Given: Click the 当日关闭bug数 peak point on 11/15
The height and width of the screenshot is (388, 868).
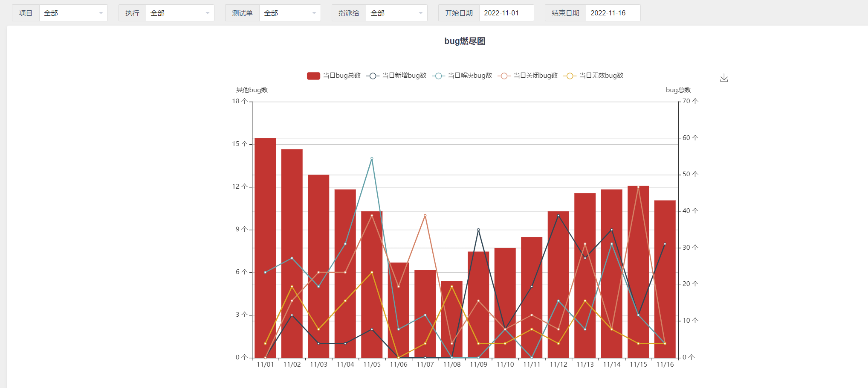Looking at the screenshot, I should (638, 187).
